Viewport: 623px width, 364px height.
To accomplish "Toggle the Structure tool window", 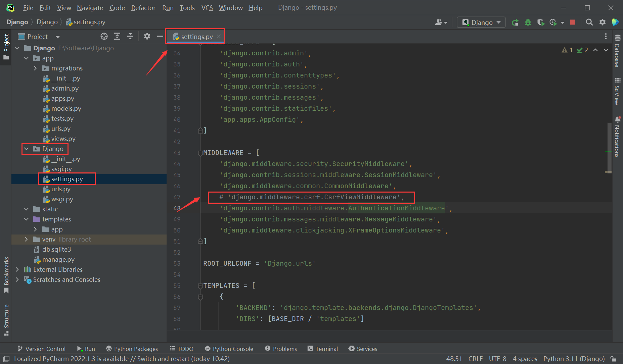I will coord(6,320).
